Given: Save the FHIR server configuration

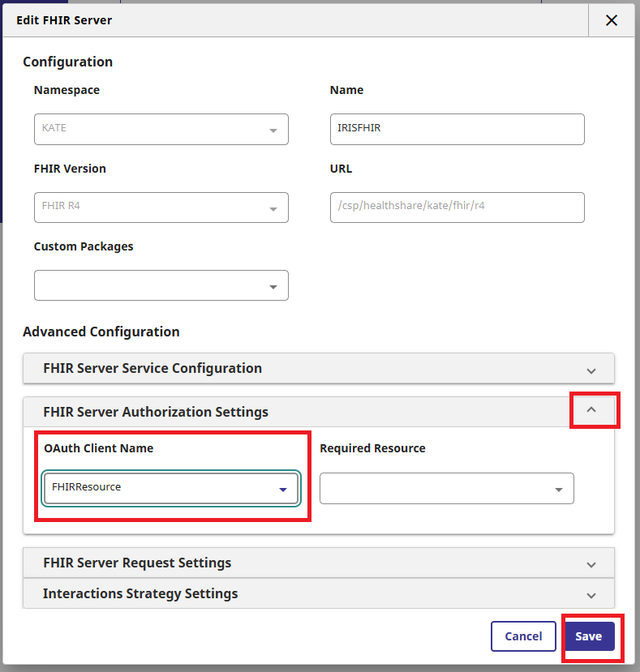Looking at the screenshot, I should coord(589,636).
